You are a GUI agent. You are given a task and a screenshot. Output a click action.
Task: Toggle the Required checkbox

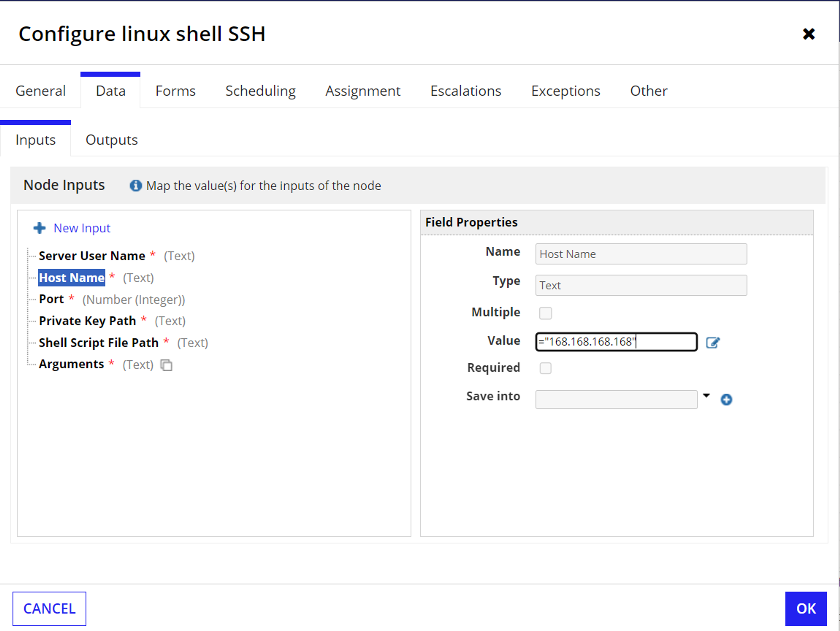[545, 368]
